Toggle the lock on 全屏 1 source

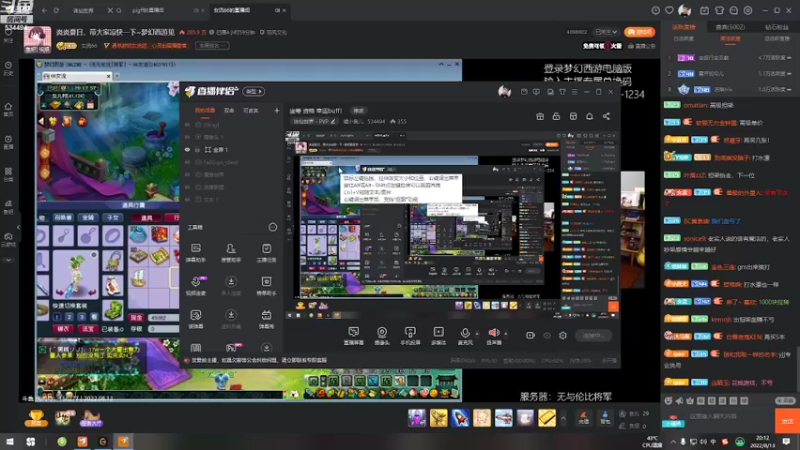click(x=197, y=150)
